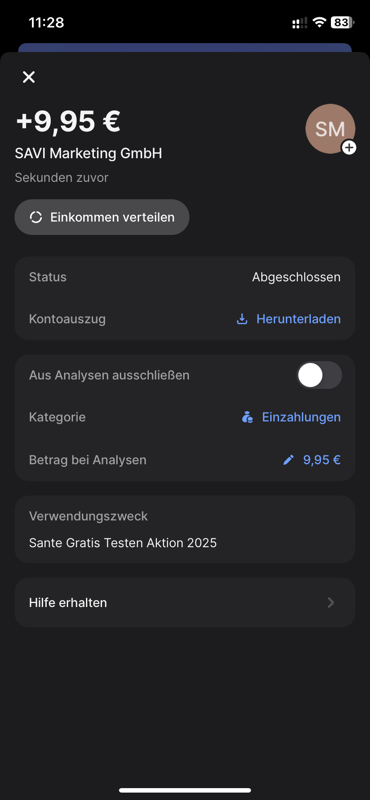Tap the chevron next to Hilfe erhalten
The image size is (370, 800).
[331, 603]
